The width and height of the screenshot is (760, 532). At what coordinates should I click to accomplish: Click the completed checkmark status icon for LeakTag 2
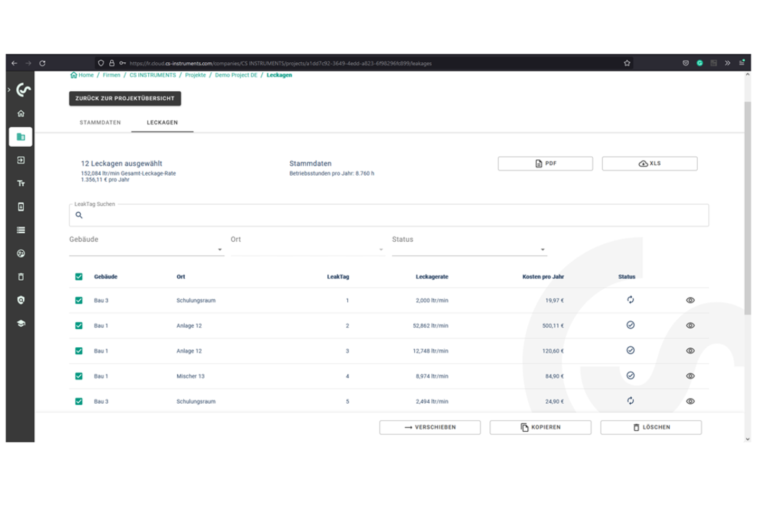click(x=630, y=325)
